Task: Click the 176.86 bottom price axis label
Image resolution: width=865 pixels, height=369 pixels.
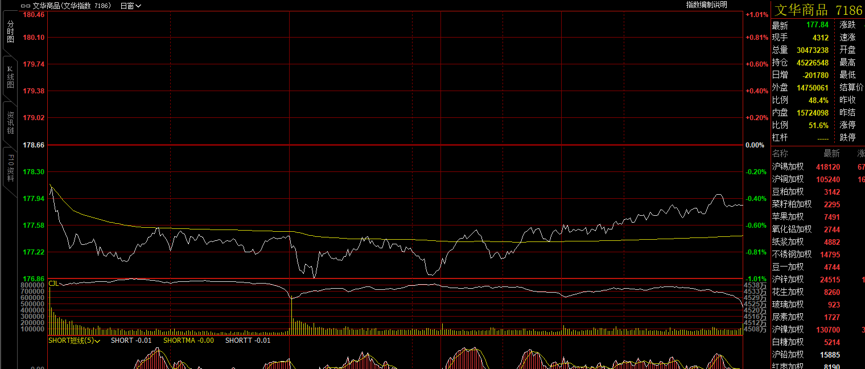Action: pos(33,279)
